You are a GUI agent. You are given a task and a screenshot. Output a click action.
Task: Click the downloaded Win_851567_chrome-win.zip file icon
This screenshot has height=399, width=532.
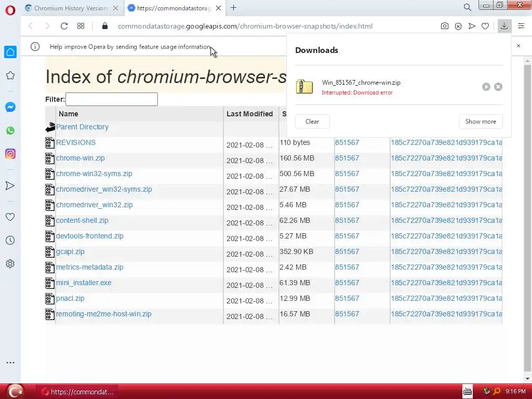(304, 87)
